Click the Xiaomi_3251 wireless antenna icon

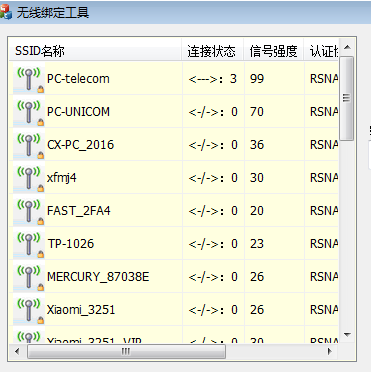click(x=29, y=310)
